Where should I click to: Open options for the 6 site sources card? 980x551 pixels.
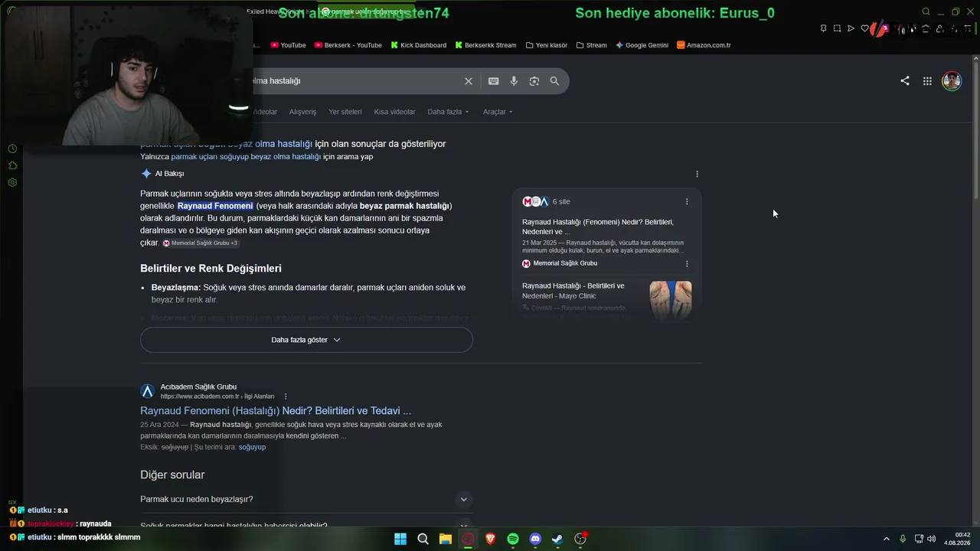pyautogui.click(x=687, y=202)
